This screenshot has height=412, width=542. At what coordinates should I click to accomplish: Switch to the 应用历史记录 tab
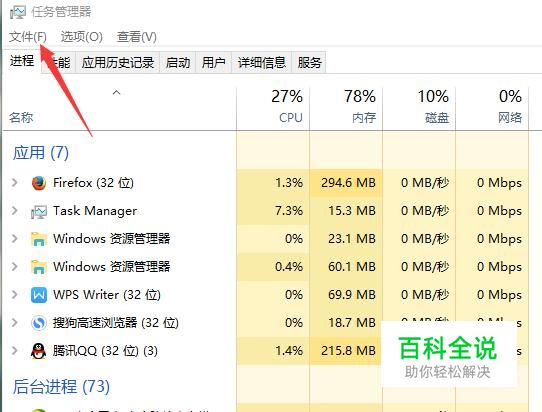point(118,63)
